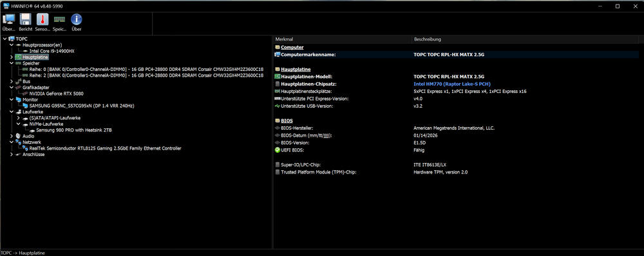Click the Speicher RAM icon in tree
This screenshot has width=644, height=256.
[18, 63]
